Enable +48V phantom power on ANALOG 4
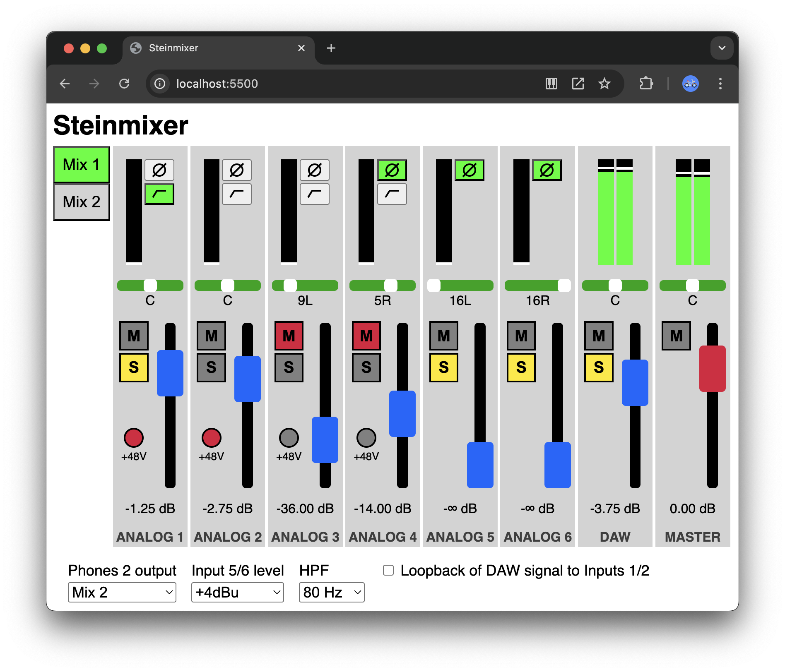 tap(366, 438)
